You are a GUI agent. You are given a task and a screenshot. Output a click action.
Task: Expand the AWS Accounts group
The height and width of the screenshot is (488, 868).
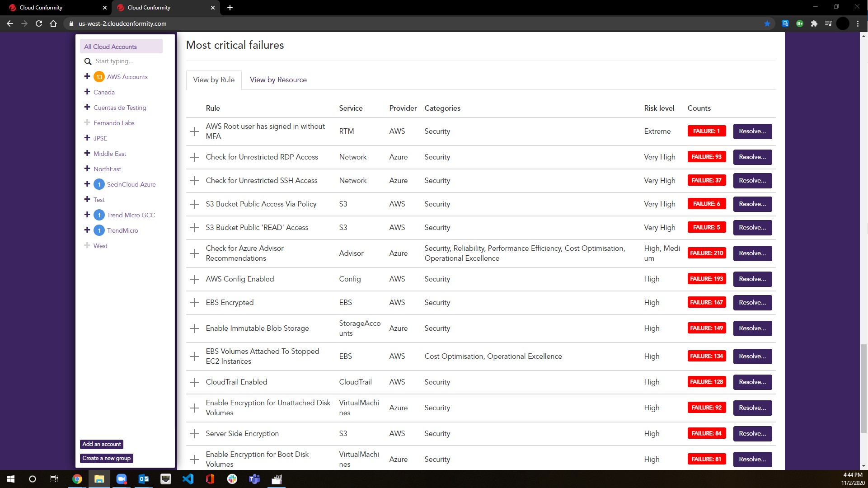coord(87,76)
